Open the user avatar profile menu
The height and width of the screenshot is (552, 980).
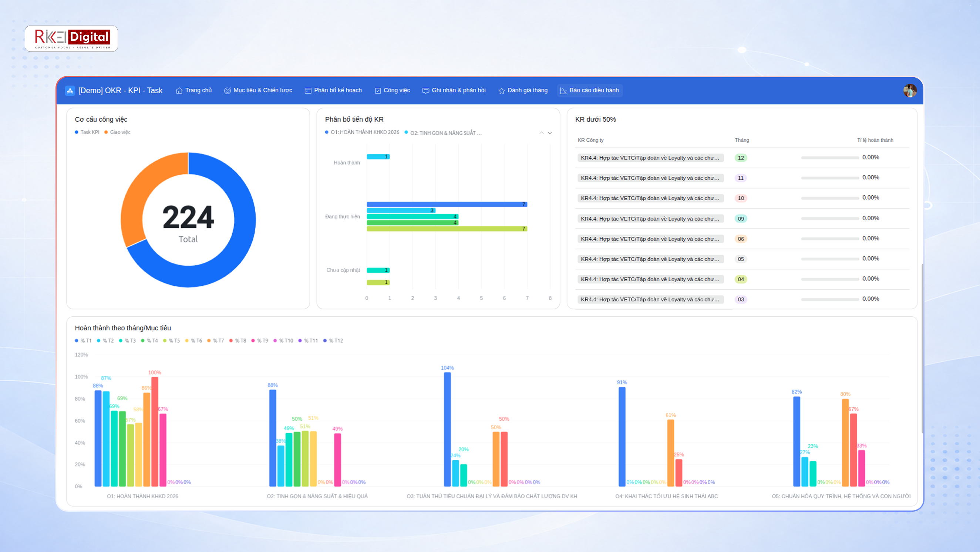[910, 91]
